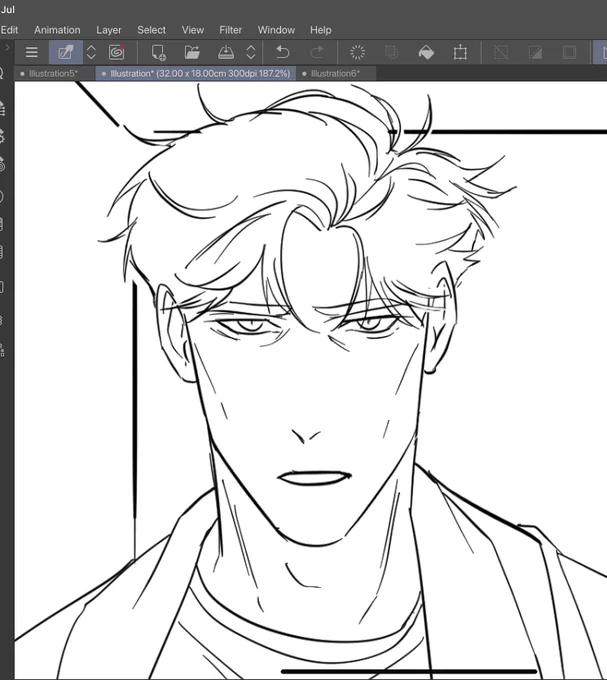Click the highlighted pen-and-canvas edit icon
Viewport: 607px width, 680px height.
click(65, 52)
